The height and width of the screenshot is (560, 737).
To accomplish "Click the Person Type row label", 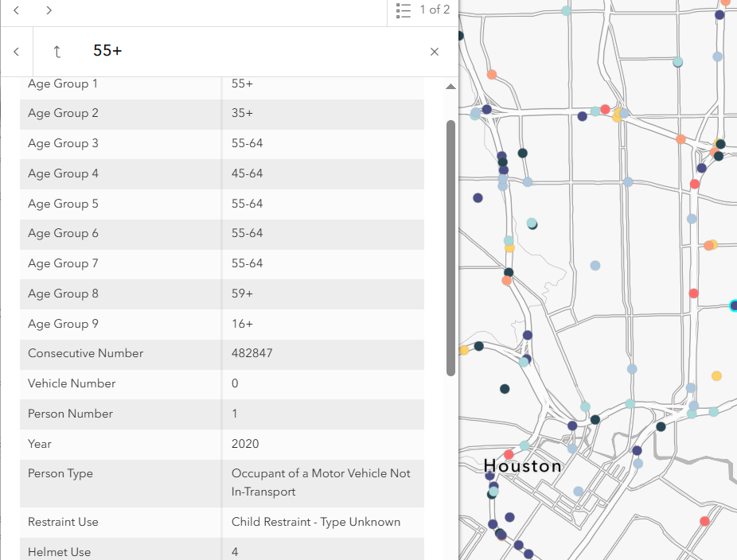I will (60, 473).
